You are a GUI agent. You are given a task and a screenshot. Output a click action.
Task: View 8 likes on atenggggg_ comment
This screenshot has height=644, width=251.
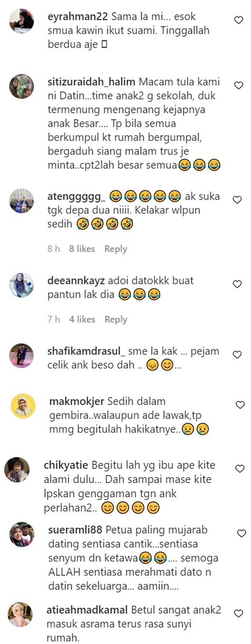click(82, 249)
